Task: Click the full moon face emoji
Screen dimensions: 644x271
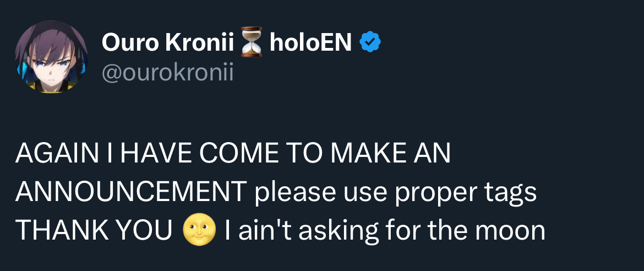Action: click(x=199, y=231)
